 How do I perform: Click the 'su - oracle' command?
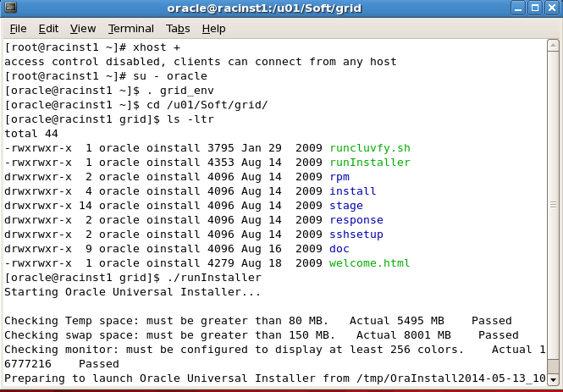pyautogui.click(x=170, y=76)
